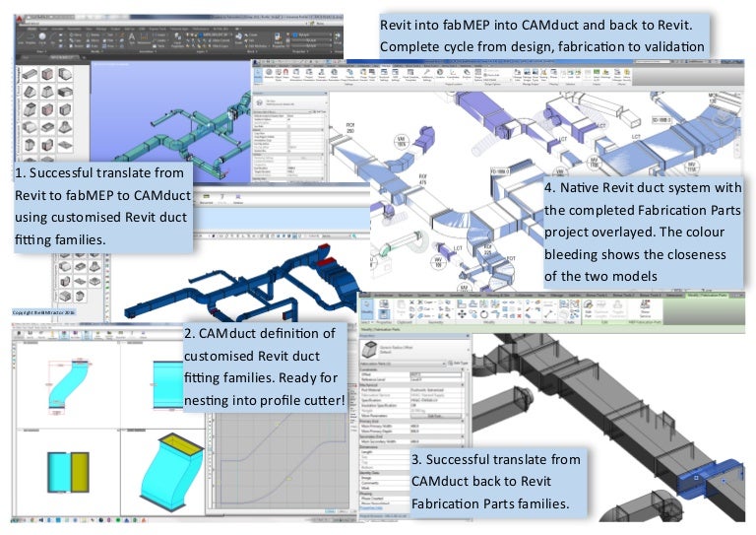Click the More Parameters Edit Part button
756x535 pixels.
pyautogui.click(x=435, y=416)
